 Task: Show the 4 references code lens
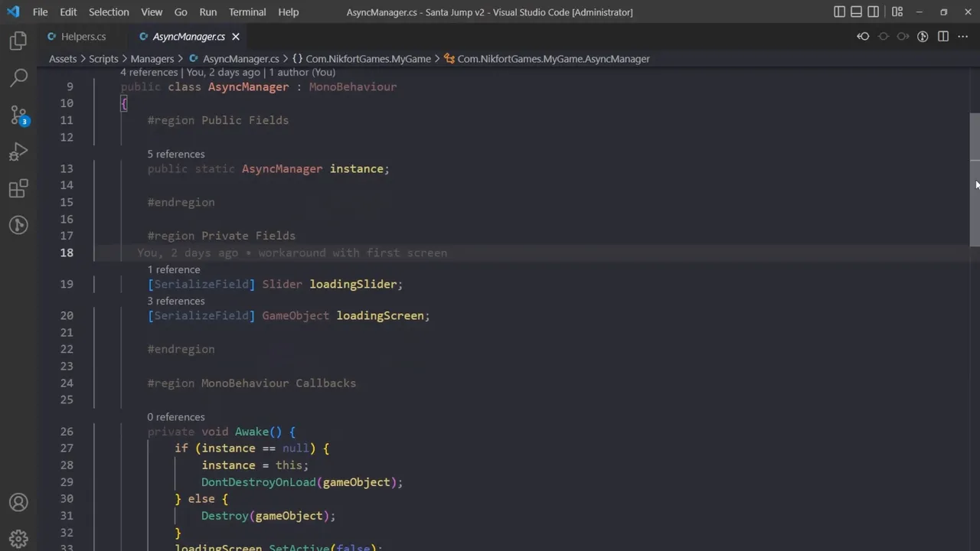pyautogui.click(x=149, y=73)
